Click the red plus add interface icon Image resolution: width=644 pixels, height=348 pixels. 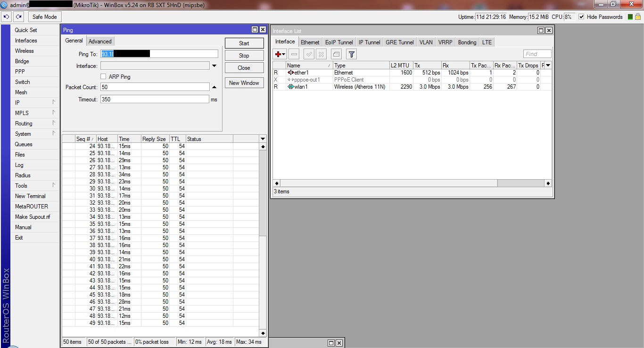(280, 54)
